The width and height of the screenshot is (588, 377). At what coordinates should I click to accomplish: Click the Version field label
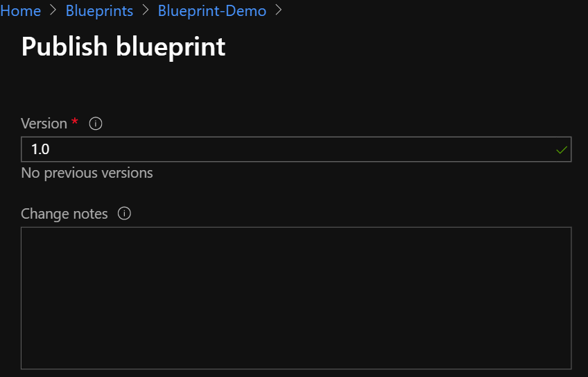pos(44,124)
